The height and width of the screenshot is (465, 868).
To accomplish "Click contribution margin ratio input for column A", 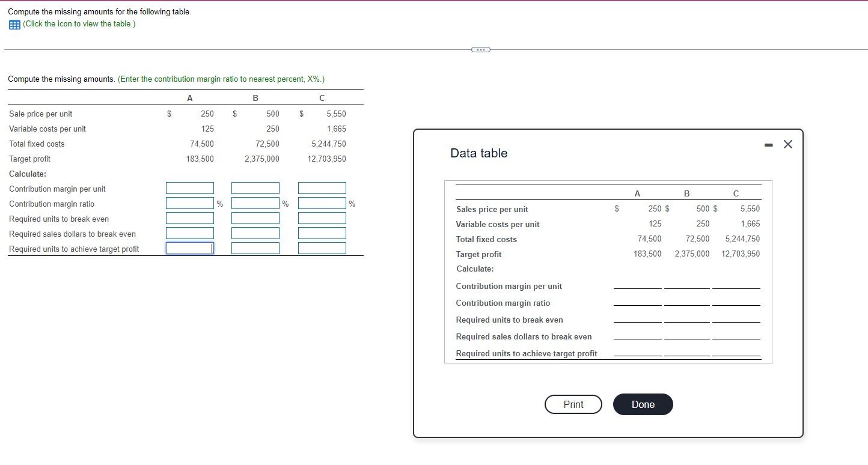I will 189,203.
